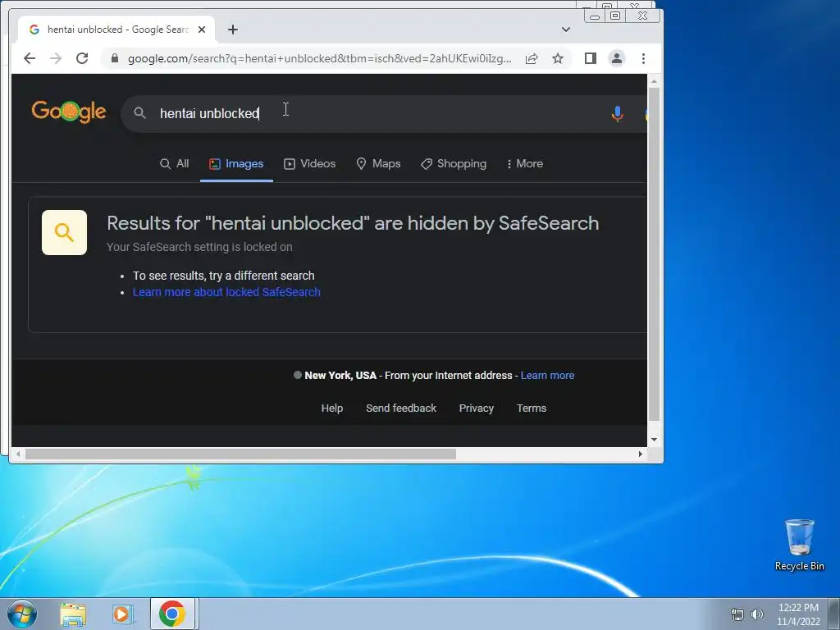Click New York, USA location text
The image size is (840, 630).
click(340, 376)
